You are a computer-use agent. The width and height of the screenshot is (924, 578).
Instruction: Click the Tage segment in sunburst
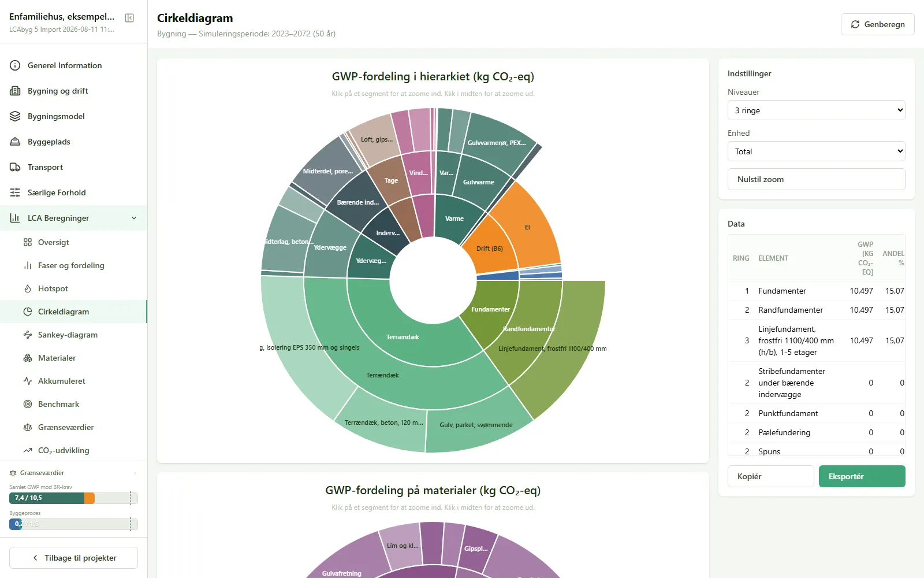[x=391, y=180]
